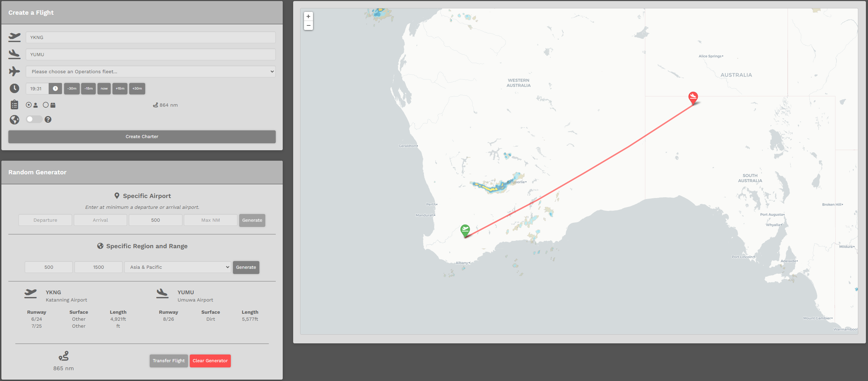868x381 pixels.
Task: Click the Transfer Flight button
Action: [x=169, y=361]
